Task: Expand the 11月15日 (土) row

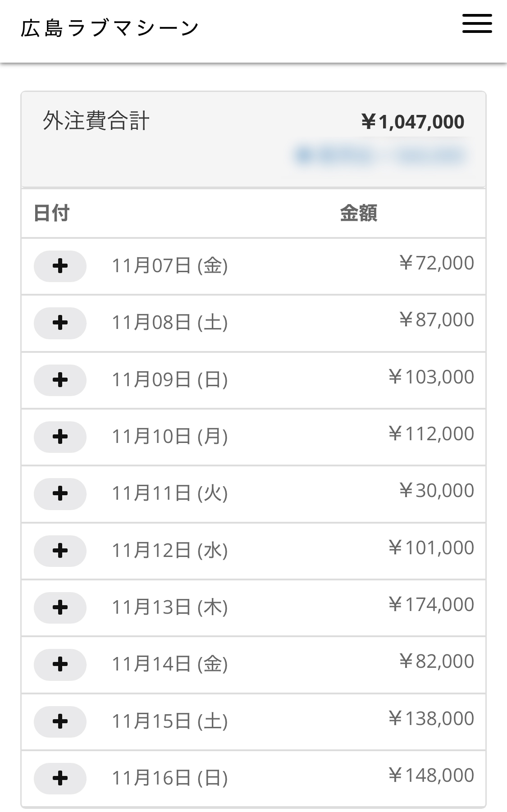Action: [60, 721]
